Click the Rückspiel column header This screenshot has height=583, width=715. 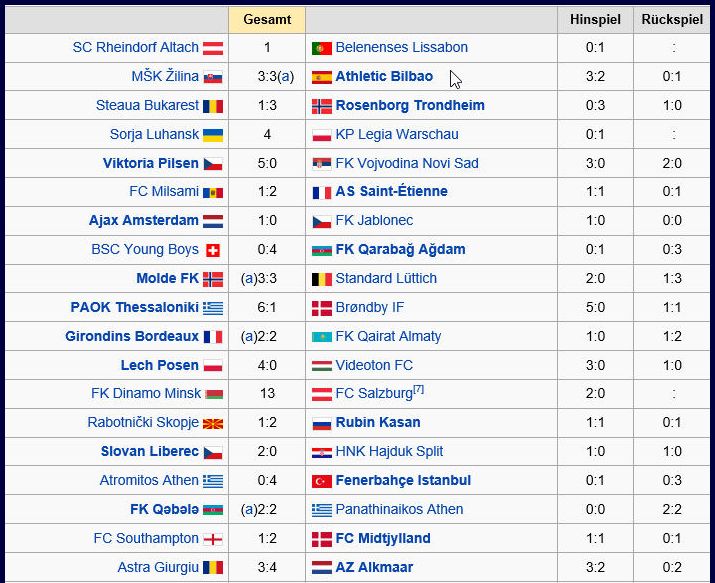pos(672,20)
